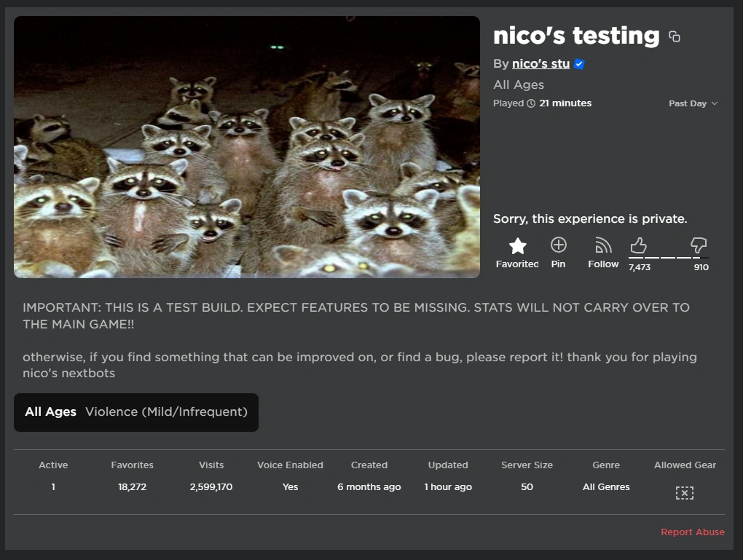Select the Violence (Mild/Infrequent) label
Viewport: 743px width, 560px height.
pos(166,411)
